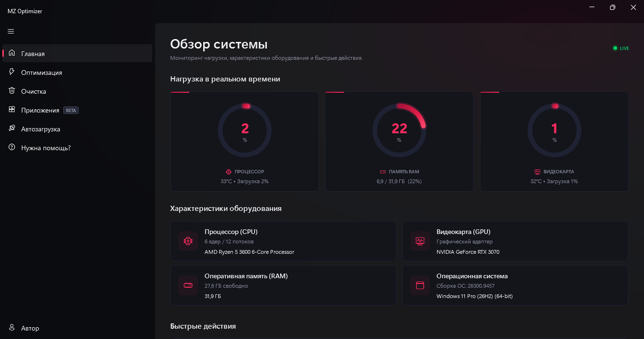Click the BETA badge next to Приложения
Screen dimensions: 644x339
click(x=71, y=110)
